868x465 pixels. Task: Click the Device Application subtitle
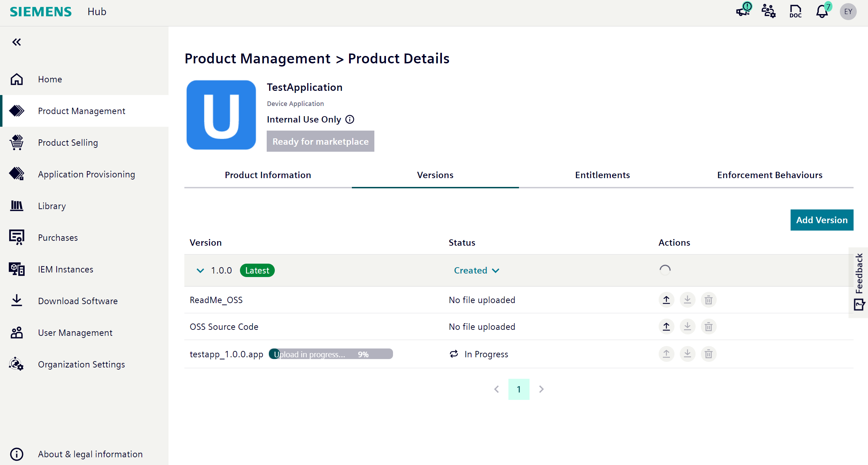296,103
